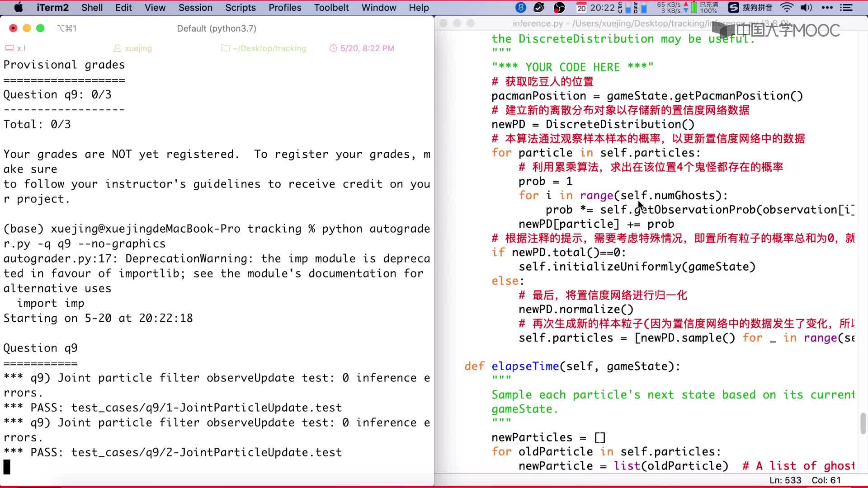The width and height of the screenshot is (868, 488).
Task: Open the volume control in menu bar
Action: 806,7
